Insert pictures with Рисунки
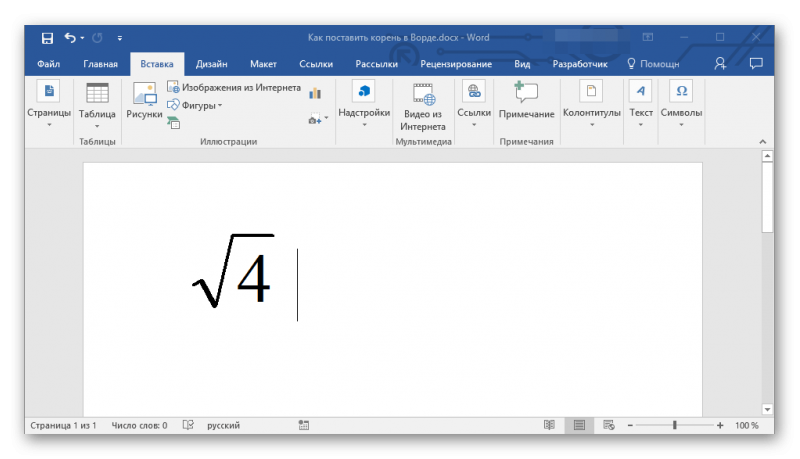The image size is (800, 459). [144, 101]
